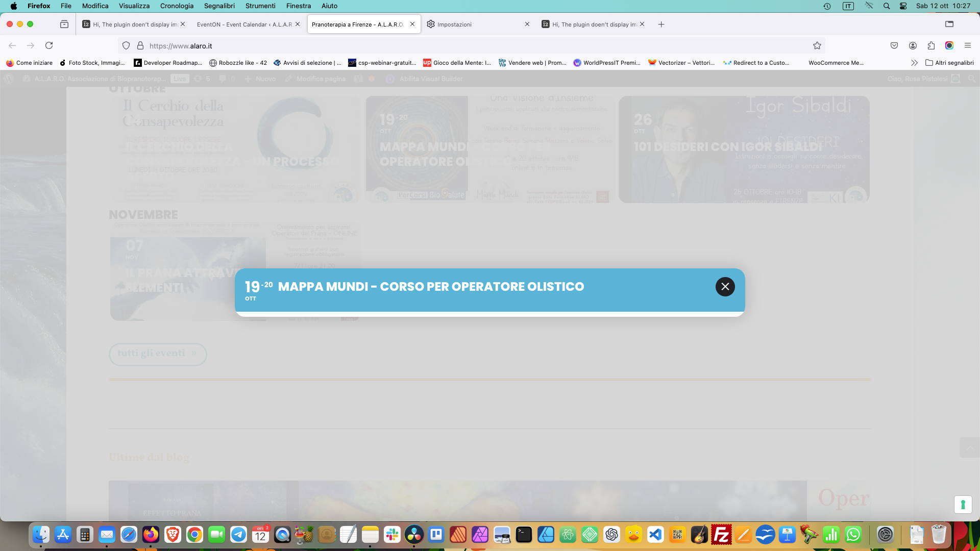Open the 'Nuovo' admin bar menu

260,79
